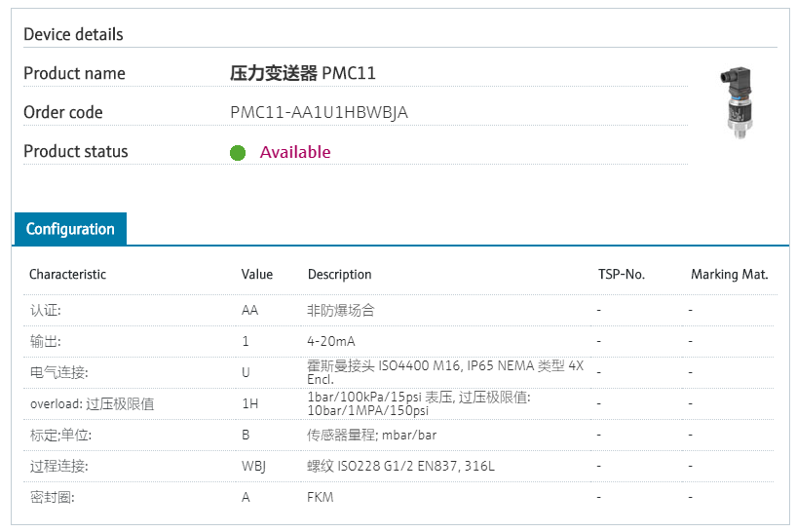
Task: Click the Value column header
Action: click(x=257, y=274)
